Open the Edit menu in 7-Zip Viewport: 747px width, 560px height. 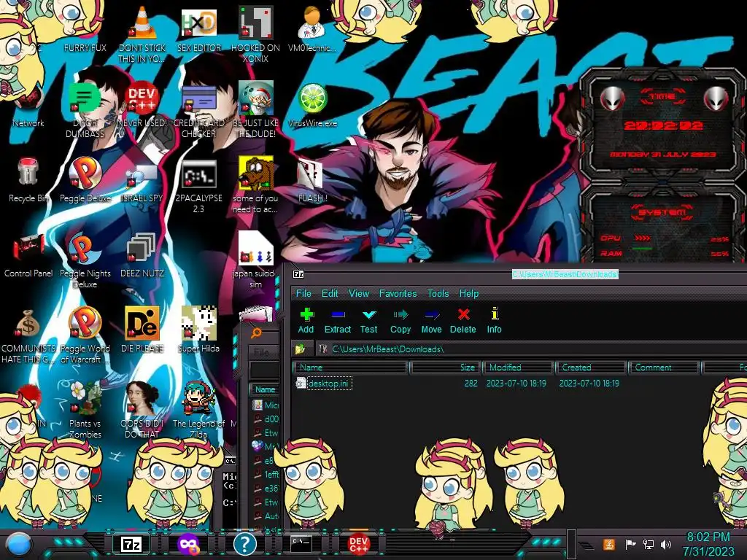pos(330,293)
